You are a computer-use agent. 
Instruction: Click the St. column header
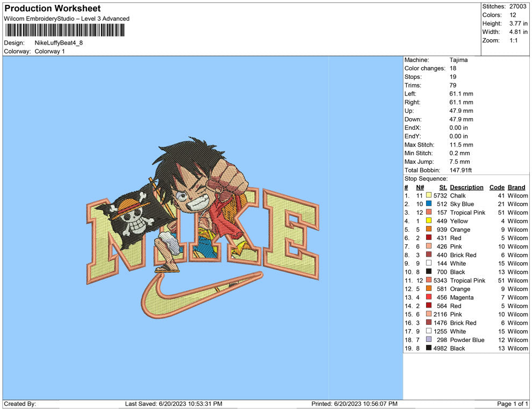click(x=443, y=187)
